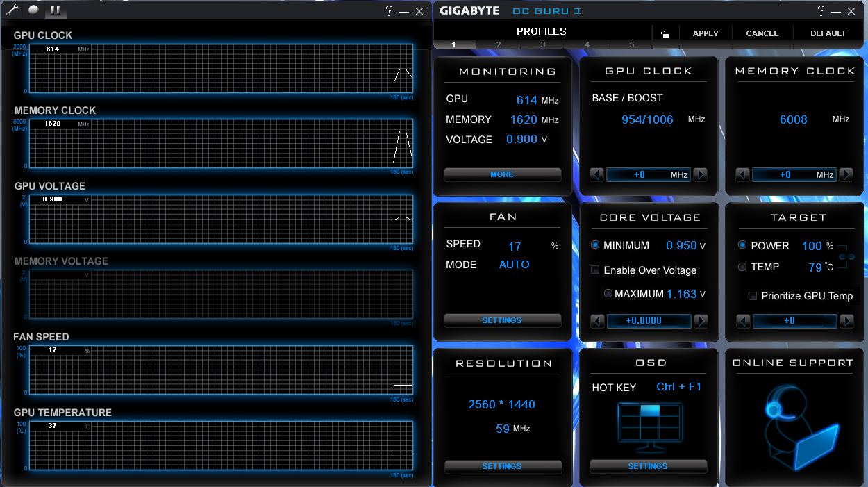The height and width of the screenshot is (487, 868).
Task: Enable Over Voltage checkbox
Action: coord(595,270)
